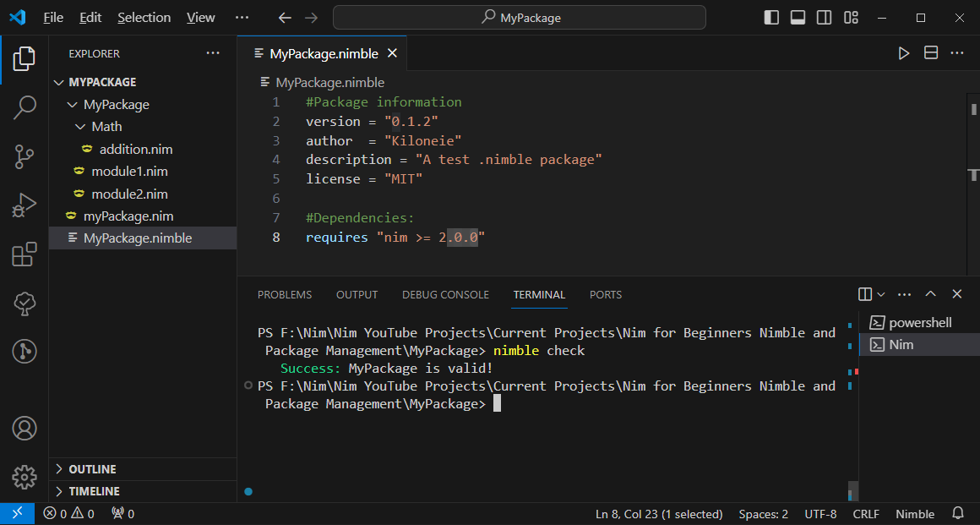
Task: Toggle Primary Side Bar visibility
Action: tap(771, 18)
